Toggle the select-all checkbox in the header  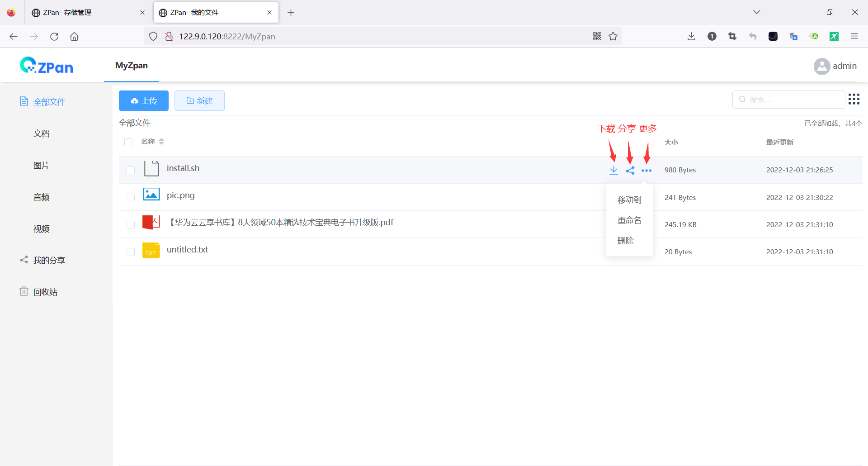(128, 142)
